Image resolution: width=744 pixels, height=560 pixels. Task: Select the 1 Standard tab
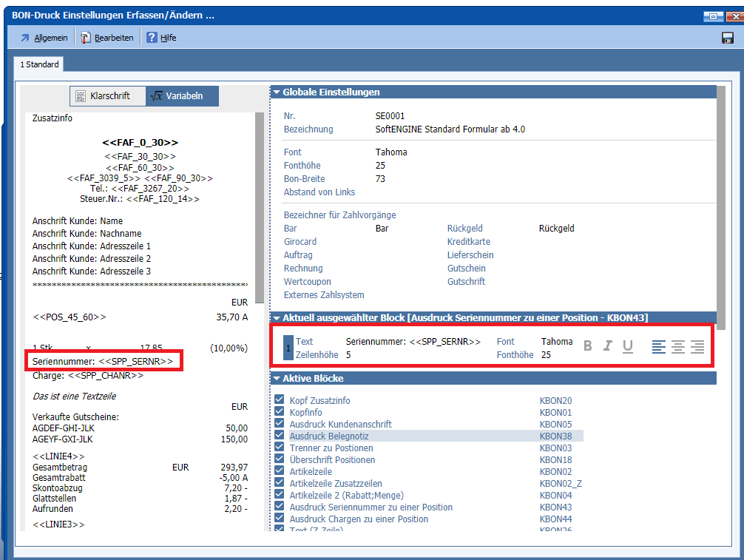coord(39,65)
